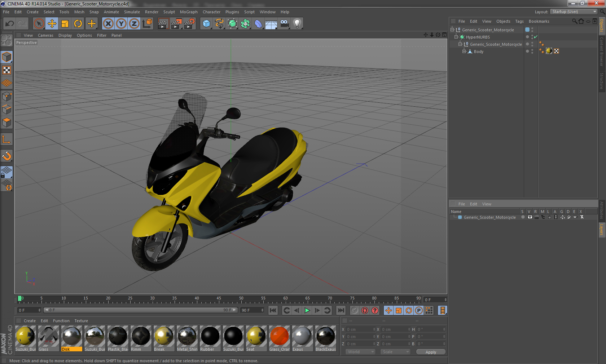
Task: Collapse the top Generic_Scooter_Motorcycle object tree
Action: [452, 30]
